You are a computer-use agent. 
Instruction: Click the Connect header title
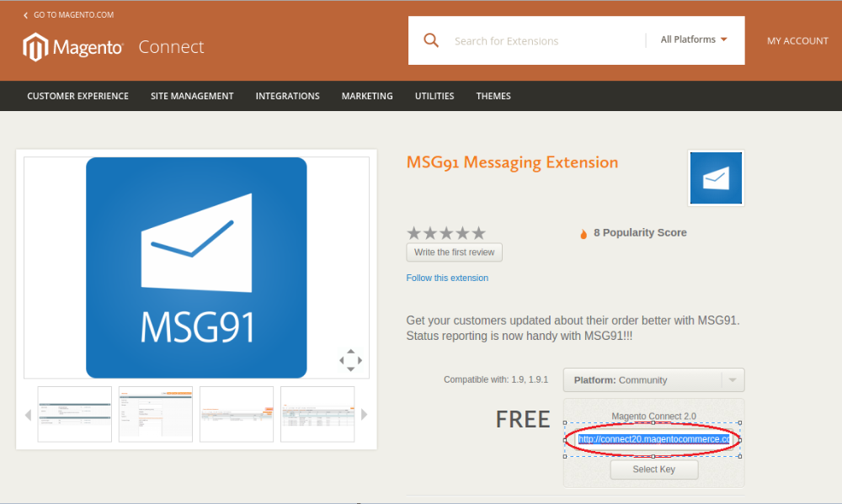point(171,46)
